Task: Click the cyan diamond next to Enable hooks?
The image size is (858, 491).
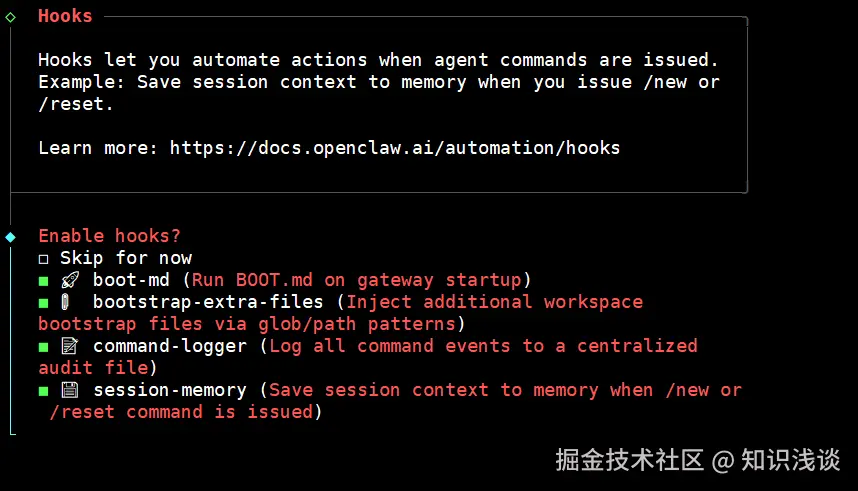Action: pyautogui.click(x=11, y=237)
